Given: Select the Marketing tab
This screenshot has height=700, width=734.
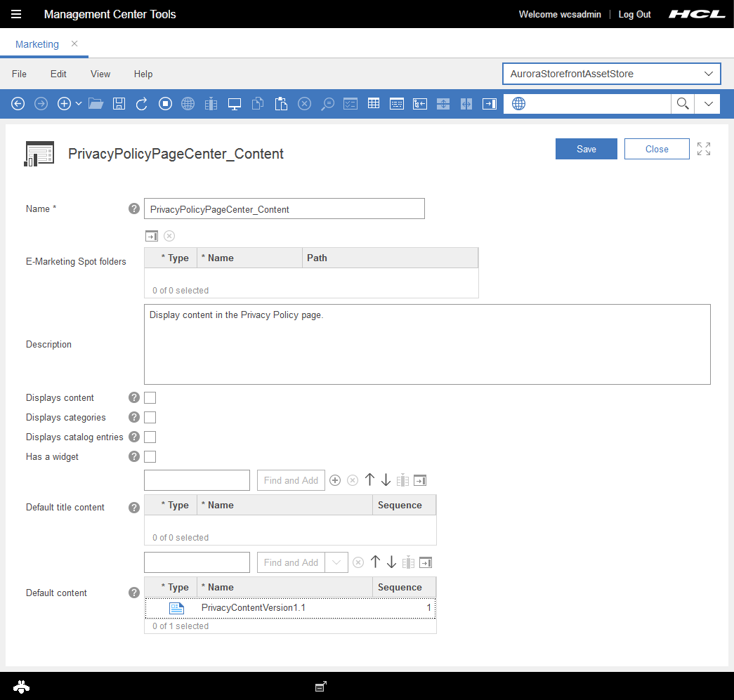Looking at the screenshot, I should pos(37,44).
